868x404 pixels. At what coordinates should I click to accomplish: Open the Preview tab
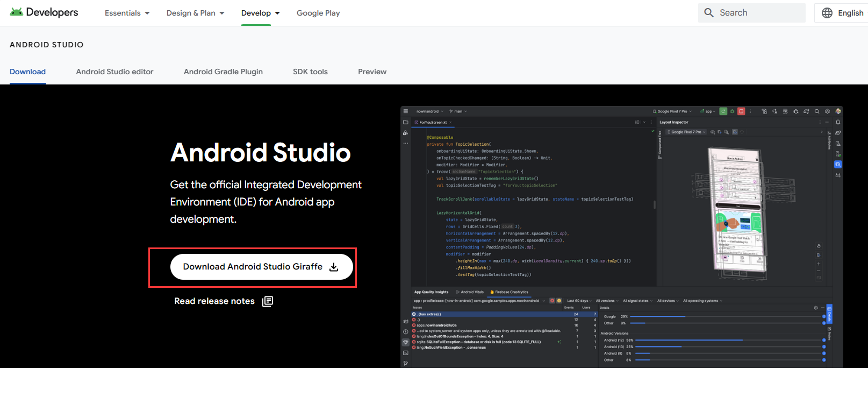coord(372,72)
